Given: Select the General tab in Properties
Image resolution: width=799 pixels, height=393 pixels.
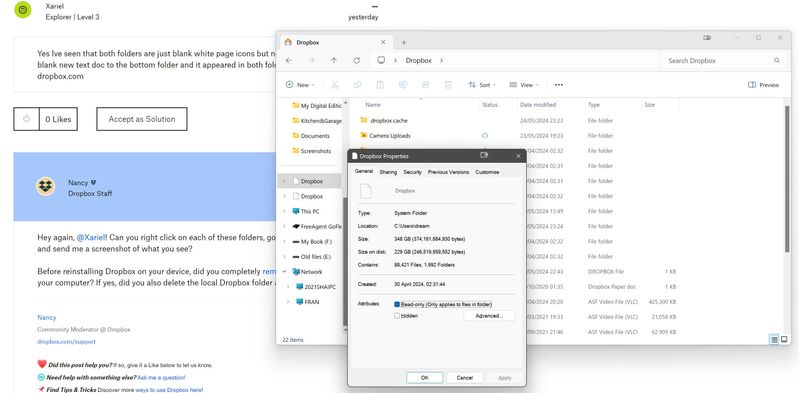Looking at the screenshot, I should pyautogui.click(x=364, y=171).
